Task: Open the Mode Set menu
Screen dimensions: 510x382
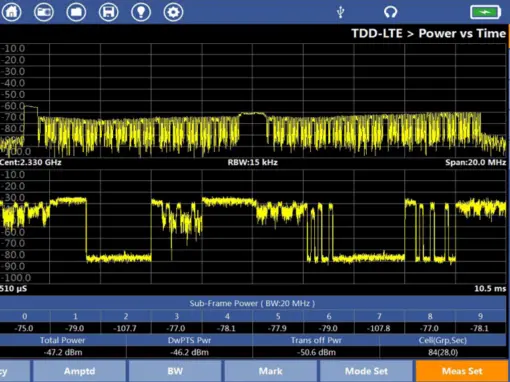Action: click(366, 371)
